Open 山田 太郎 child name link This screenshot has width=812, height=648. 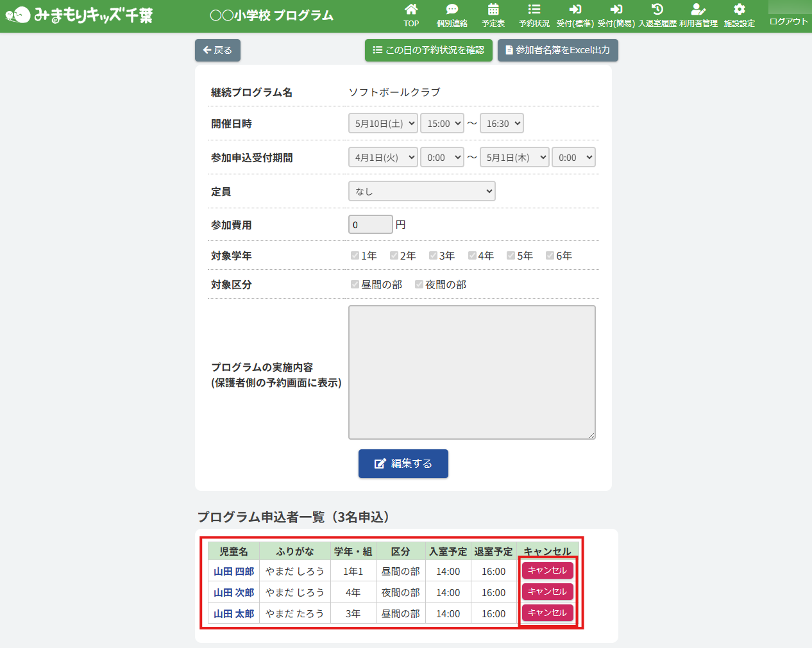coord(233,613)
